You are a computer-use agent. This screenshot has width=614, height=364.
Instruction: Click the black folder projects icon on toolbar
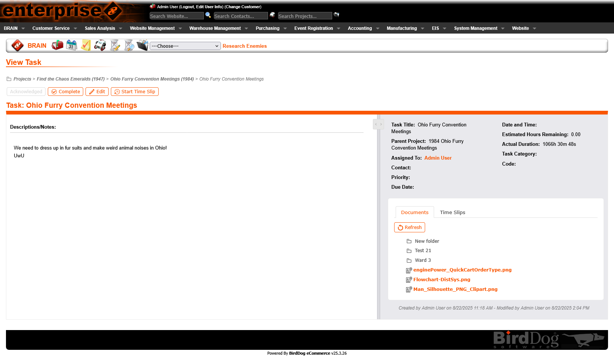tap(142, 45)
